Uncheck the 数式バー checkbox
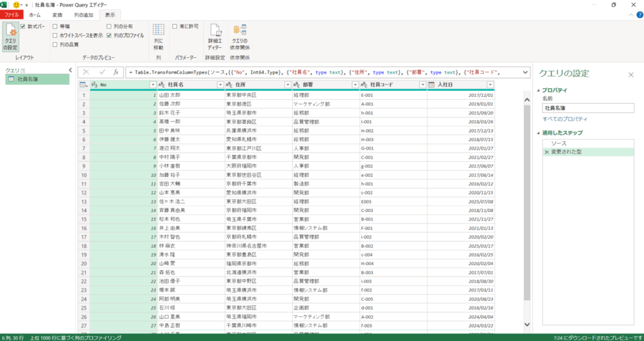The height and width of the screenshot is (341, 644). coord(23,26)
